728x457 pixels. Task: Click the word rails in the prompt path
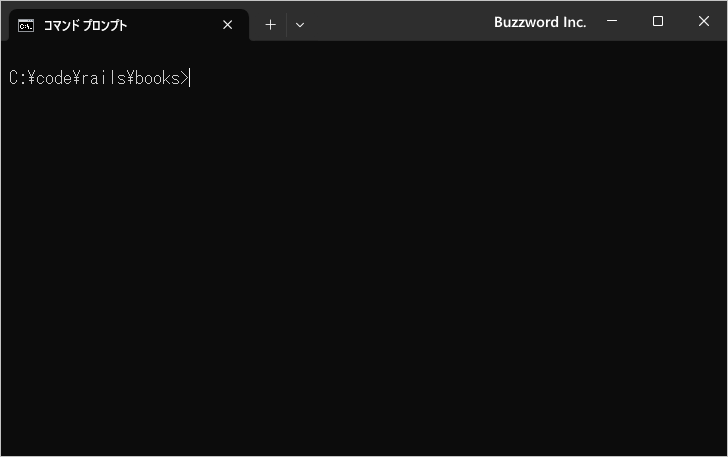pos(104,78)
